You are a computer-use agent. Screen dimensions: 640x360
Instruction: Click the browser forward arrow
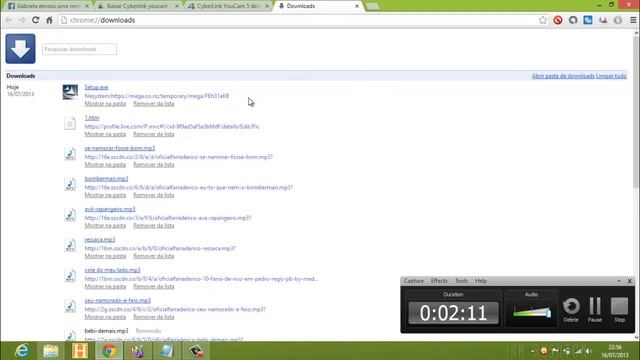click(22, 20)
